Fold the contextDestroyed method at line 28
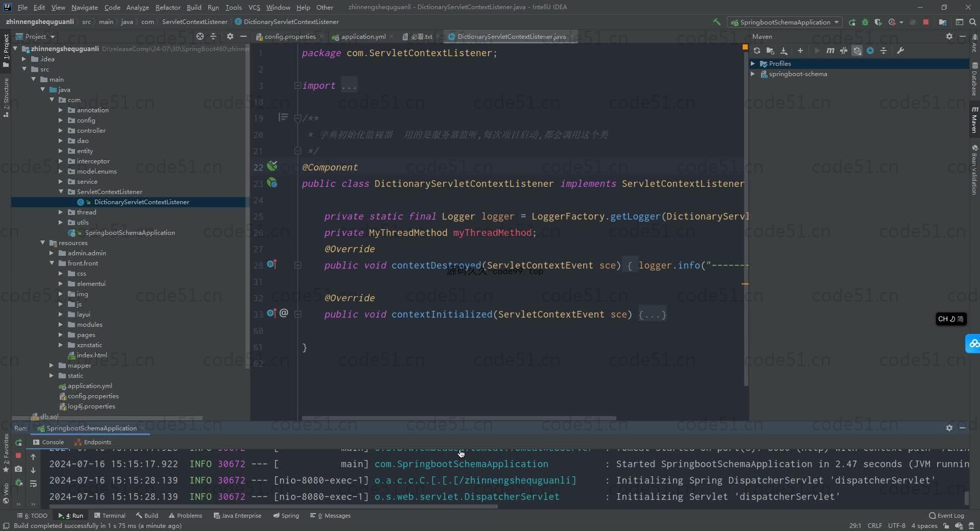 coord(298,265)
